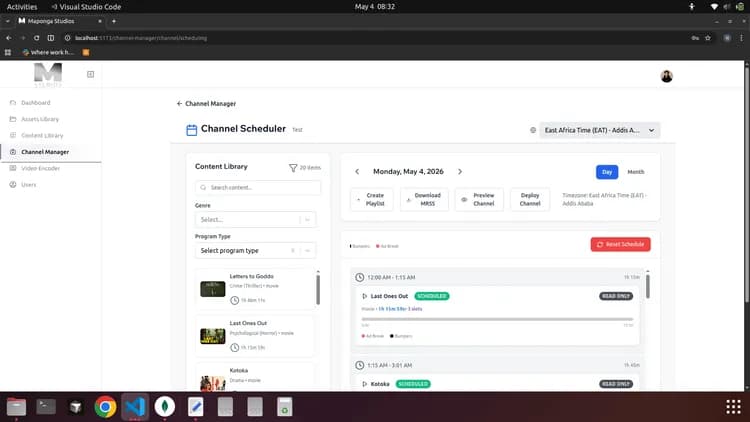Viewport: 750px width, 422px height.
Task: Open the browser split view icon
Action: (x=51, y=38)
